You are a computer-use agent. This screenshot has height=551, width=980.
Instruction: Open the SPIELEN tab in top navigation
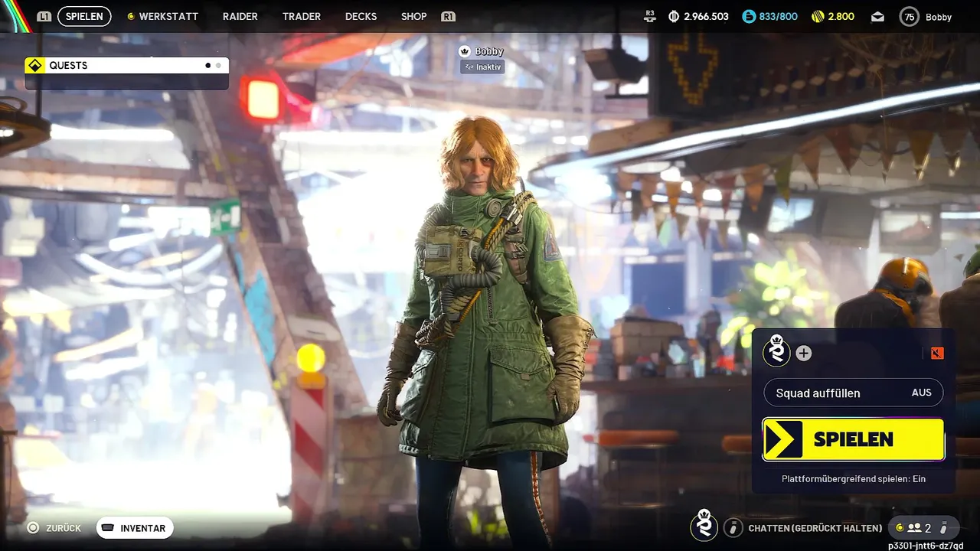[x=84, y=16]
